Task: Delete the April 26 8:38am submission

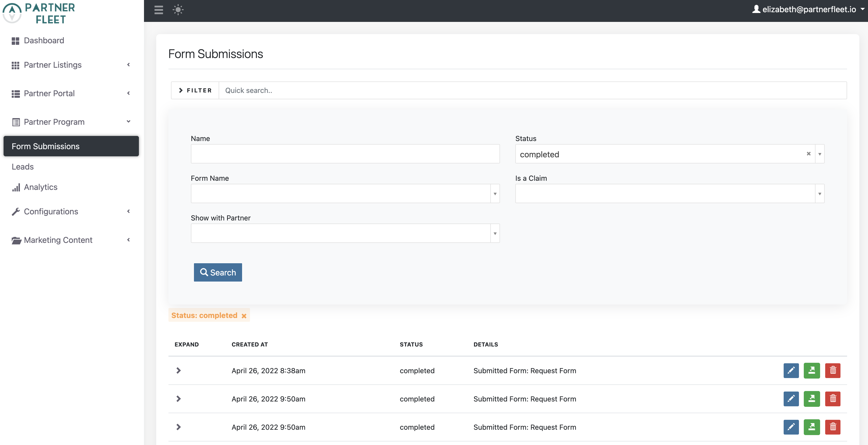Action: pos(833,371)
